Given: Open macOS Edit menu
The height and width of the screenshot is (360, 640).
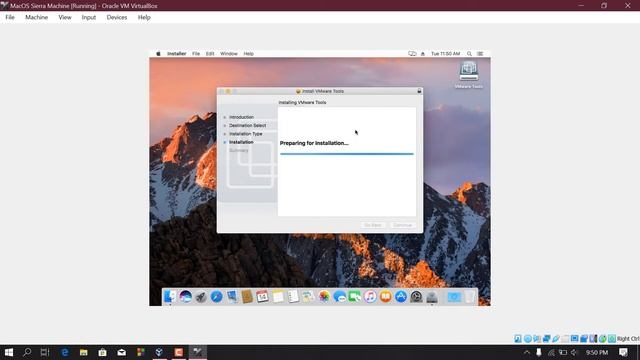Looking at the screenshot, I should click(x=210, y=54).
